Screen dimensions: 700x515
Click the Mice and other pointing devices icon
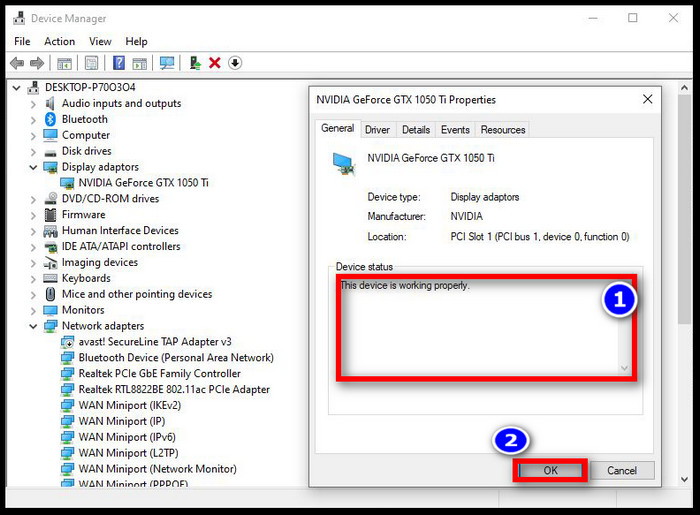coord(50,294)
